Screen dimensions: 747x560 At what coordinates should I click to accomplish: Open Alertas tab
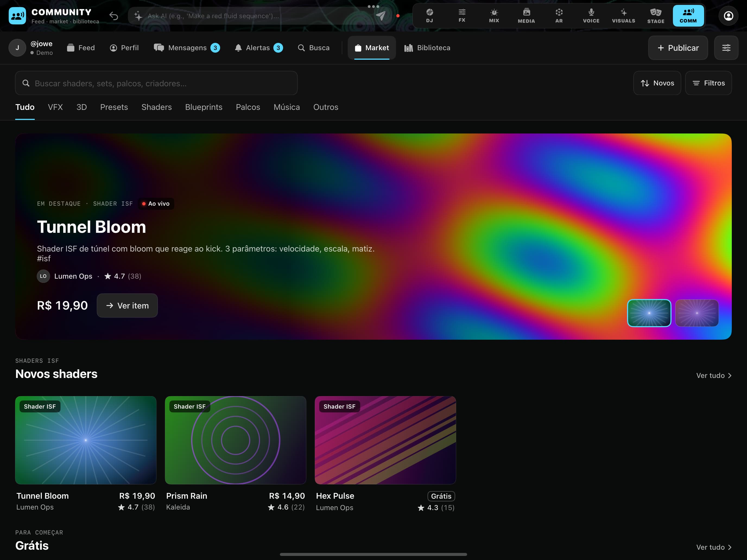259,47
